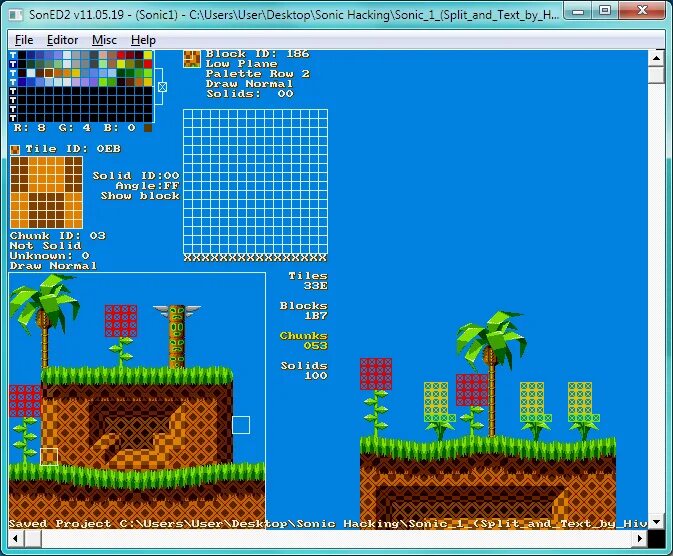Click the small tile icon beside Tile ID
Image resolution: width=673 pixels, height=556 pixels.
15,149
